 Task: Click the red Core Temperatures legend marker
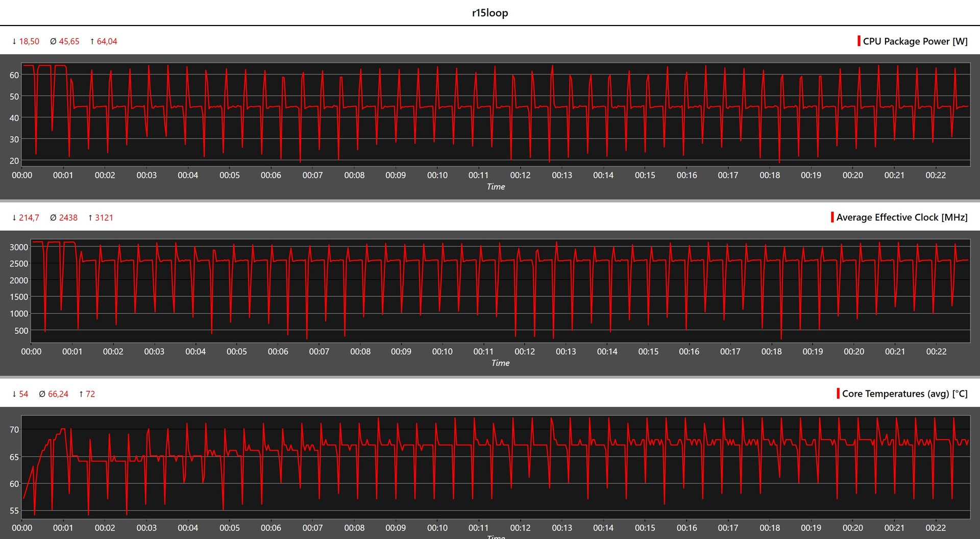pyautogui.click(x=838, y=394)
